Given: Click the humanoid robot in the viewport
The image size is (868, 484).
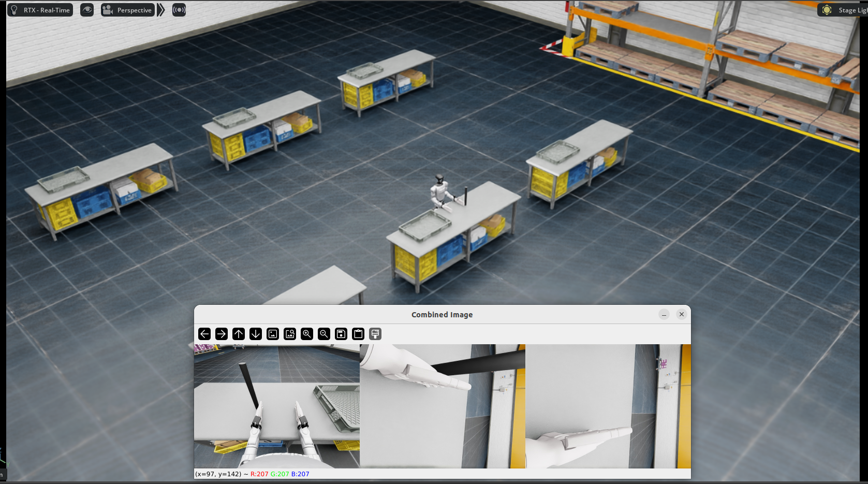Looking at the screenshot, I should pos(440,193).
